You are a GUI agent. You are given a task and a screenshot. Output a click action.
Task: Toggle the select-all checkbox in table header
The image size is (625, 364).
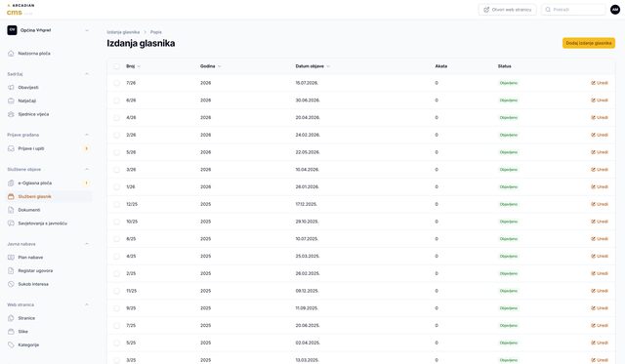point(116,66)
